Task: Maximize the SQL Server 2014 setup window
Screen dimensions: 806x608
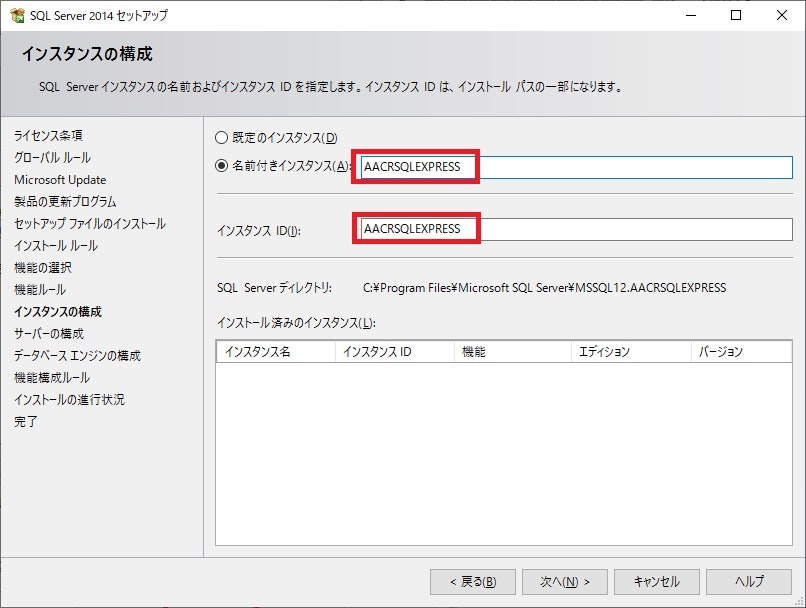Action: 736,15
